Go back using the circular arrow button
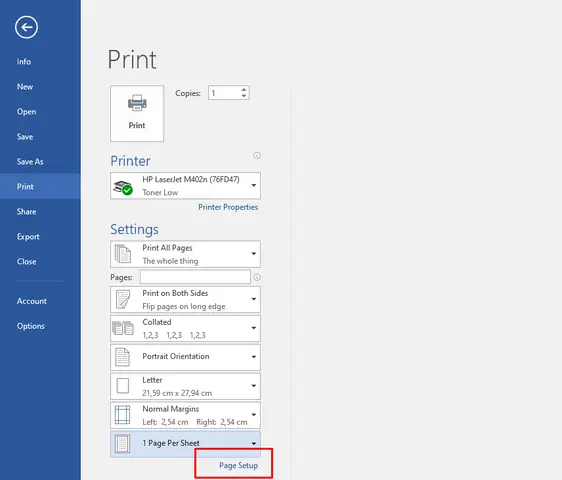 26,27
